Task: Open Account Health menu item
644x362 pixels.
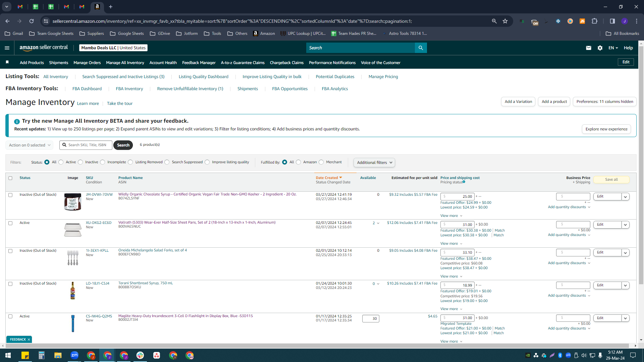Action: point(163,63)
